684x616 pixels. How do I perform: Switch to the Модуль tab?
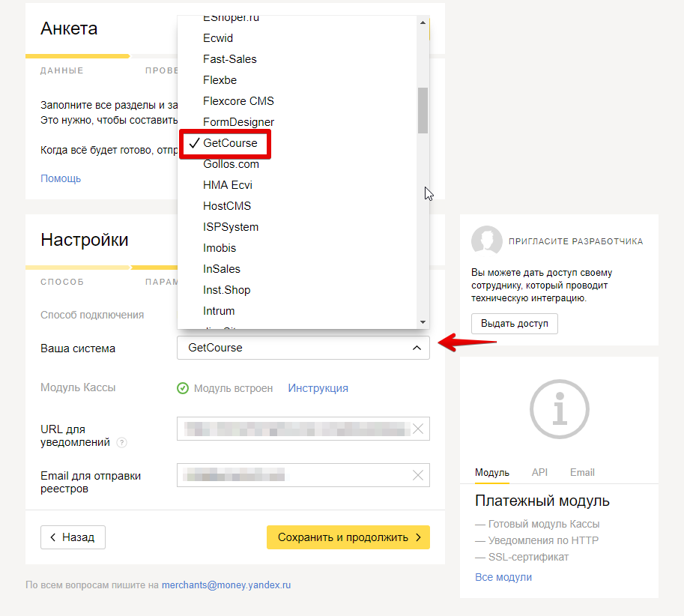[492, 472]
